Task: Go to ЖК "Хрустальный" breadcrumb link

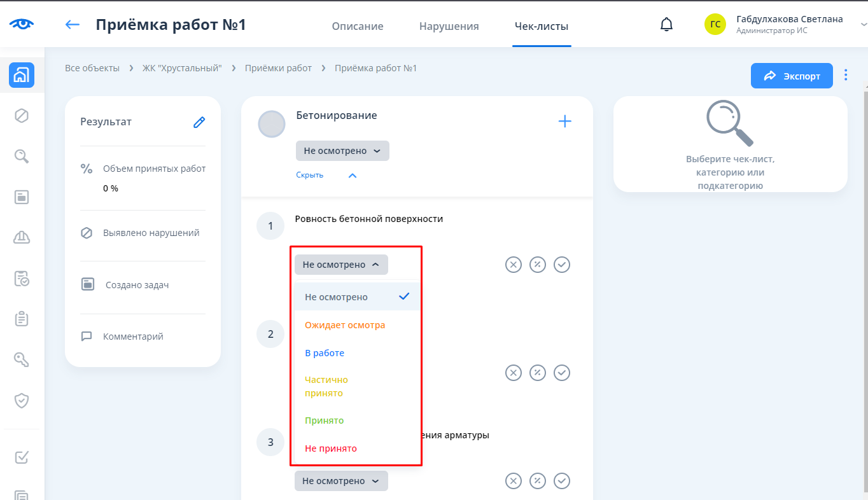Action: pyautogui.click(x=182, y=68)
